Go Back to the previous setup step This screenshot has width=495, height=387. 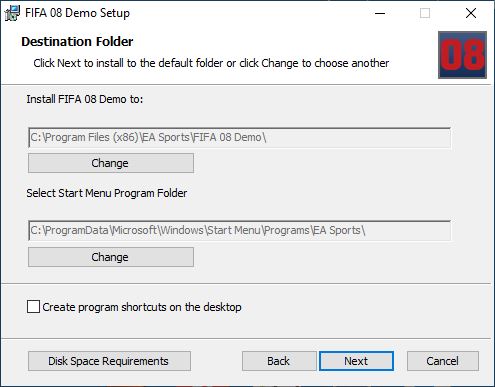pos(279,361)
